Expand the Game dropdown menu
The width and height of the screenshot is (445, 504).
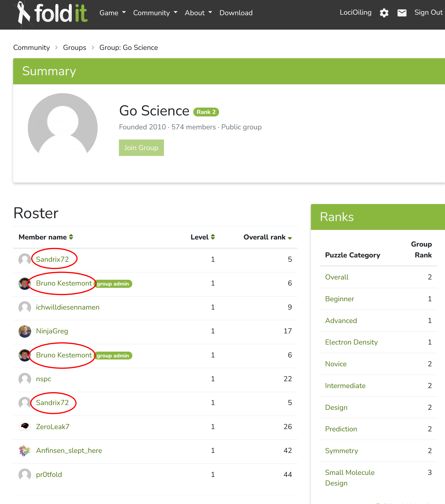pos(112,13)
